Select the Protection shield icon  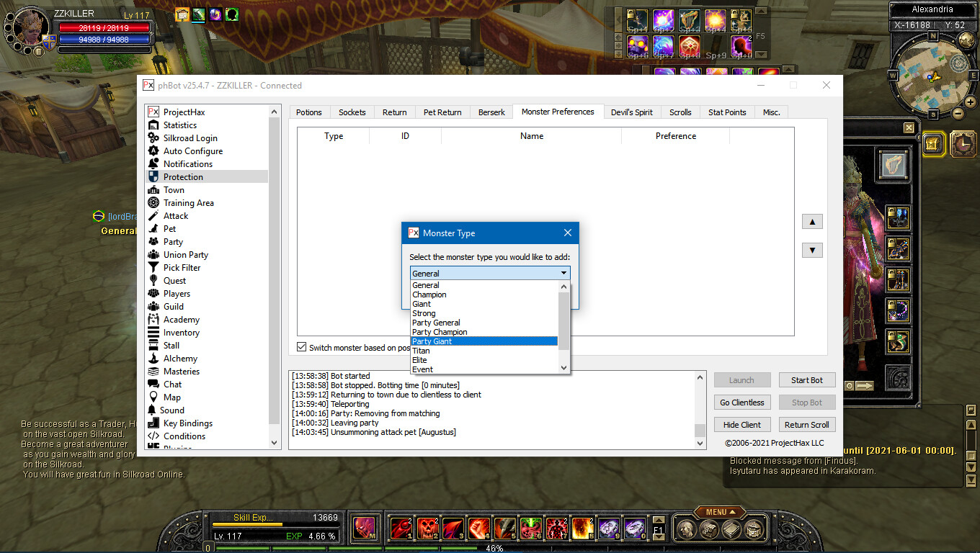point(153,177)
